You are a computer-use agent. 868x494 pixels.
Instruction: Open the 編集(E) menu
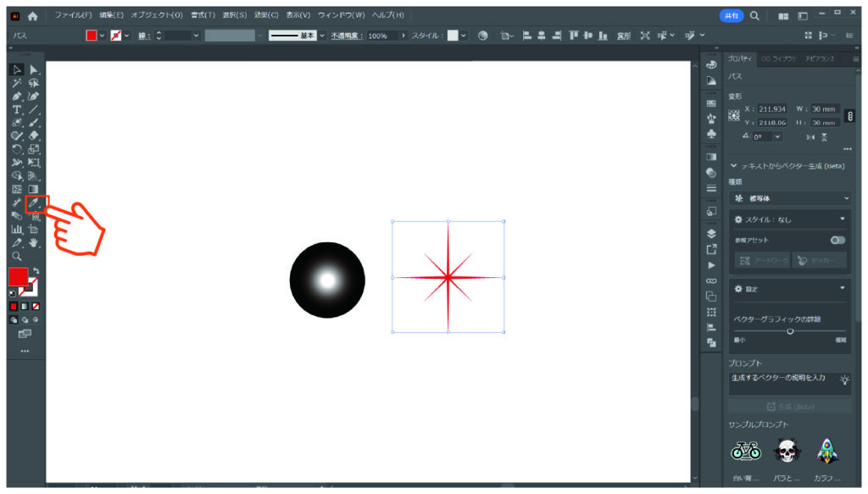111,15
